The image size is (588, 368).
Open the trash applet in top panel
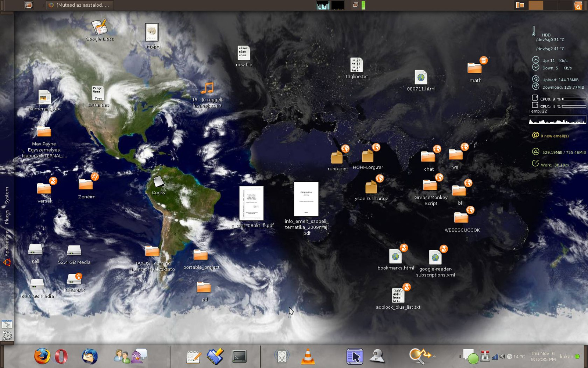578,5
